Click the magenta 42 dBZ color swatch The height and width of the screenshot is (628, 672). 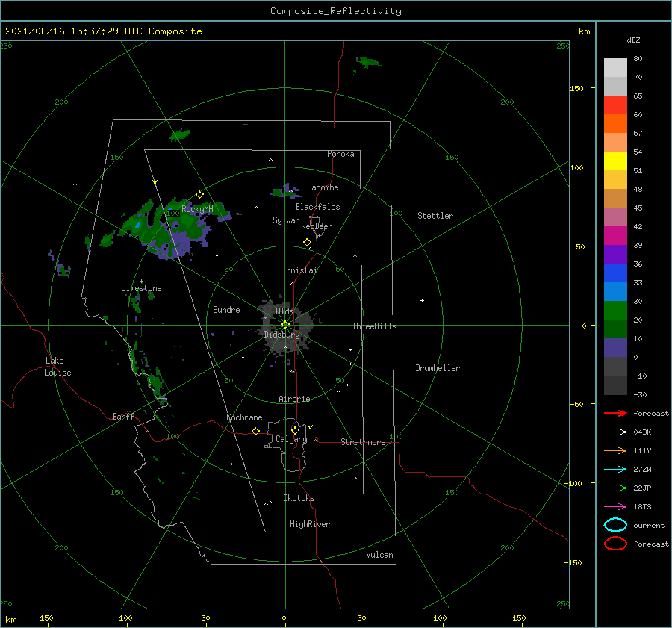click(615, 236)
